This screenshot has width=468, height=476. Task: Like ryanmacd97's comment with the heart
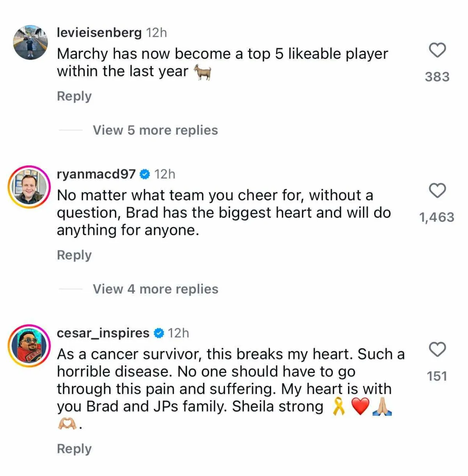point(437,191)
